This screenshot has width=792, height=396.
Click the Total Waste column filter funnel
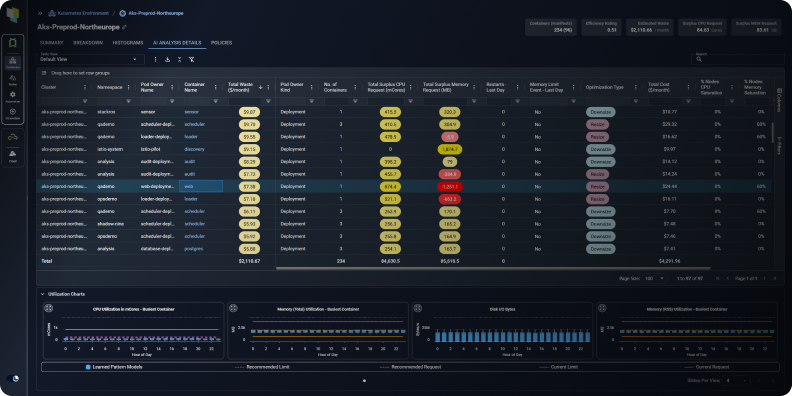(x=268, y=101)
